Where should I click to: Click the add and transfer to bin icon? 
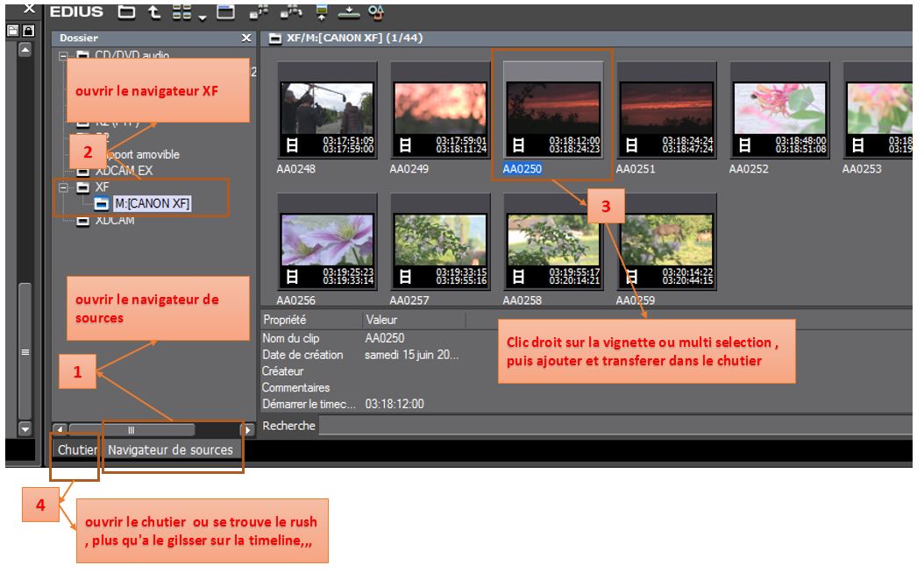pos(259,11)
